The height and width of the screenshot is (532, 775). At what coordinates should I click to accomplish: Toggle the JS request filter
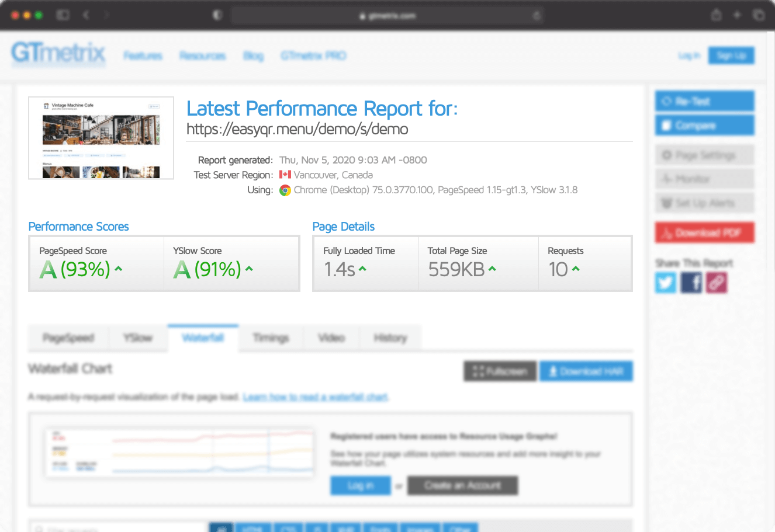[316, 528]
